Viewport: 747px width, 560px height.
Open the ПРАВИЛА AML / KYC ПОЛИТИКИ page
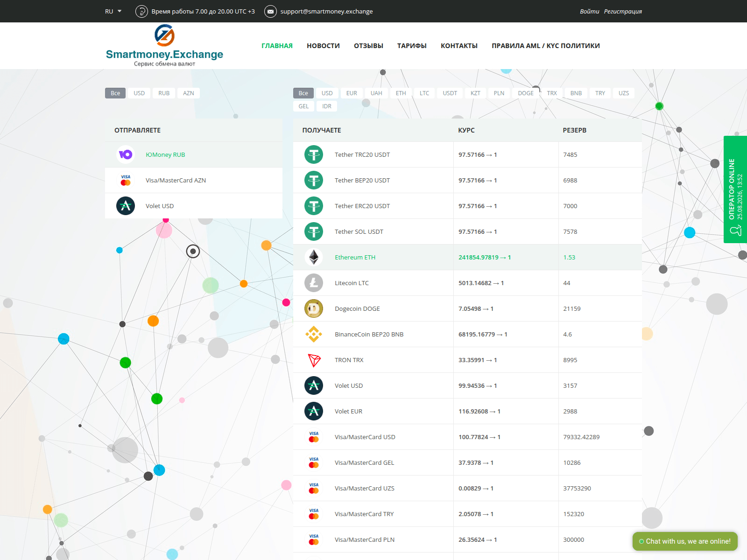click(x=546, y=46)
